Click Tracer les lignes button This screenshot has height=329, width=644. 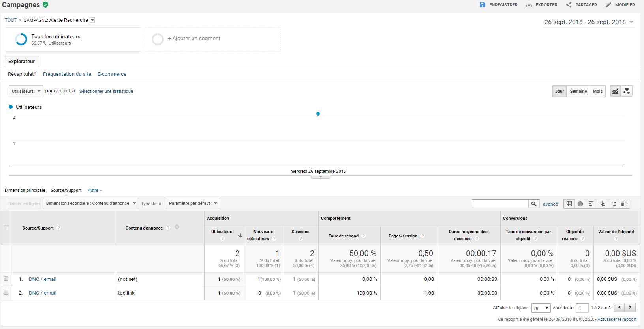click(x=25, y=204)
